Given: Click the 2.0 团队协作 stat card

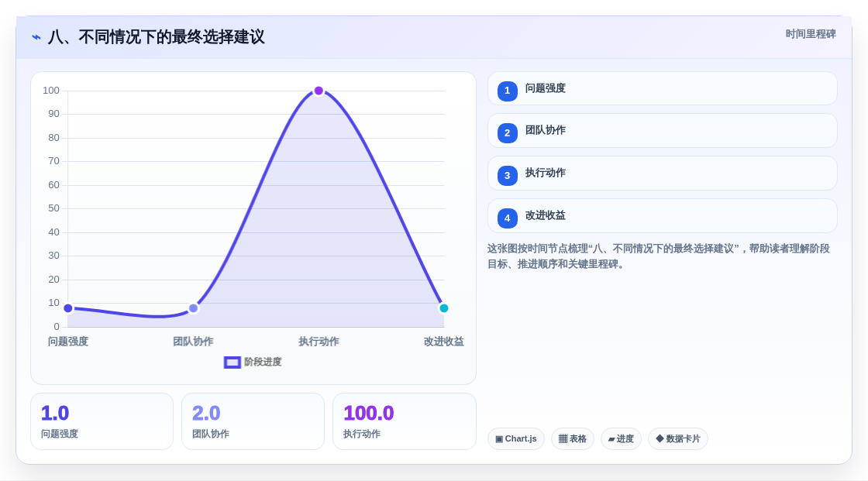Looking at the screenshot, I should pos(253,422).
